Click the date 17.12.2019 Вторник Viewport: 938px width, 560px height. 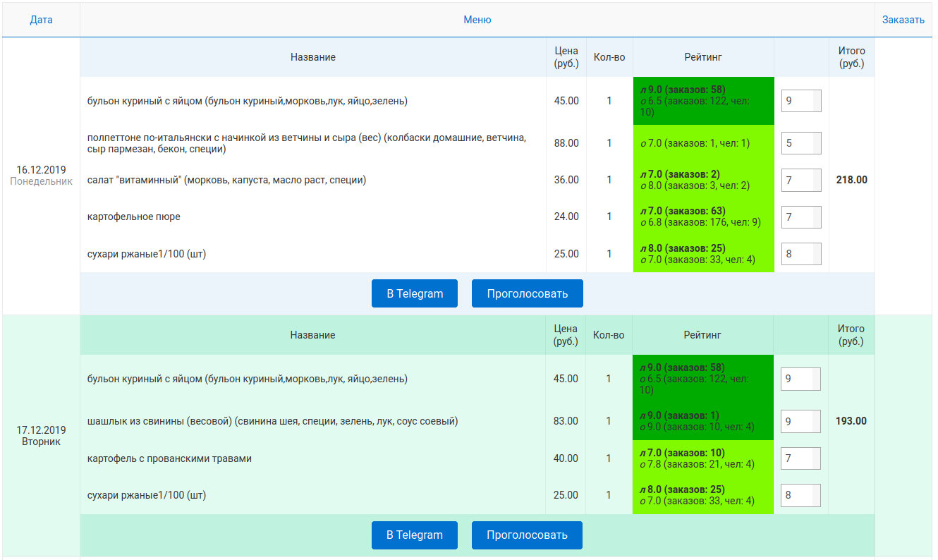coord(41,436)
